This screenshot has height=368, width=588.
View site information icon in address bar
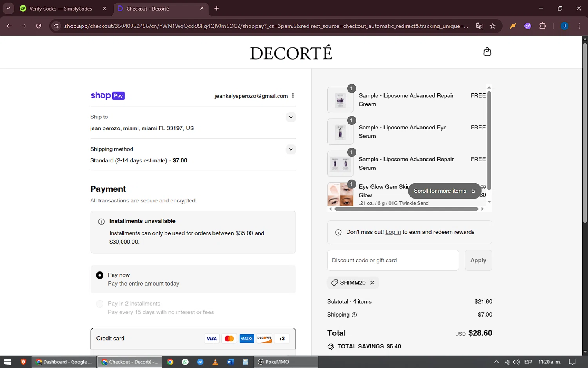pos(56,26)
